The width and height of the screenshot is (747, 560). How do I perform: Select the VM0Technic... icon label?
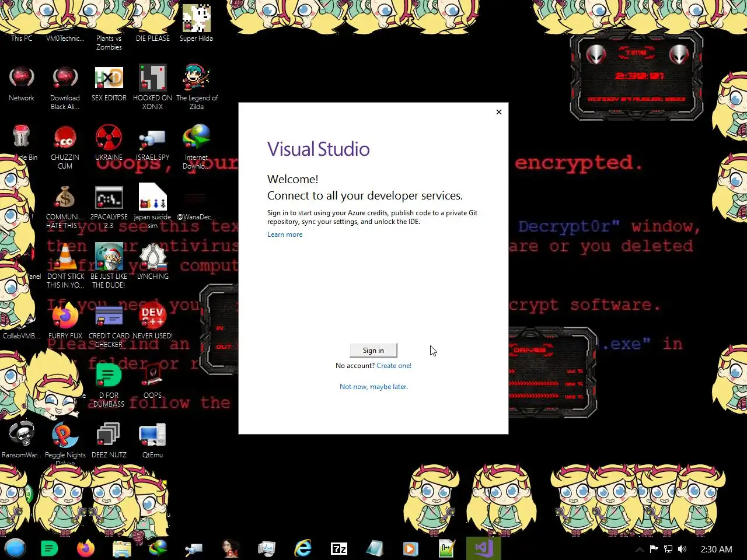click(65, 38)
